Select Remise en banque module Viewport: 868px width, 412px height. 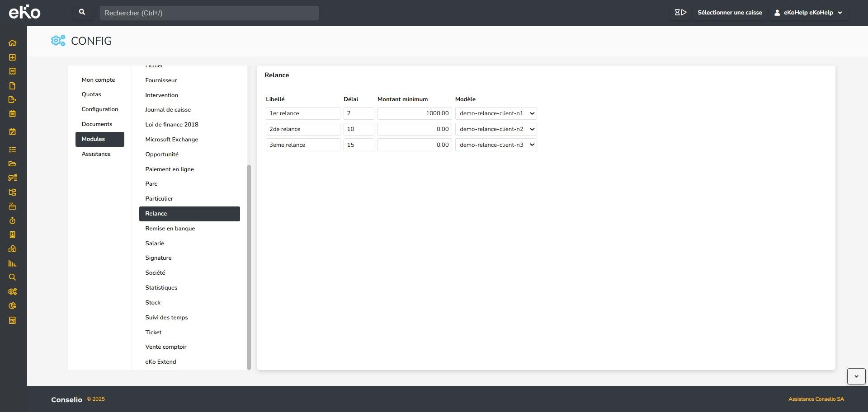coord(170,229)
